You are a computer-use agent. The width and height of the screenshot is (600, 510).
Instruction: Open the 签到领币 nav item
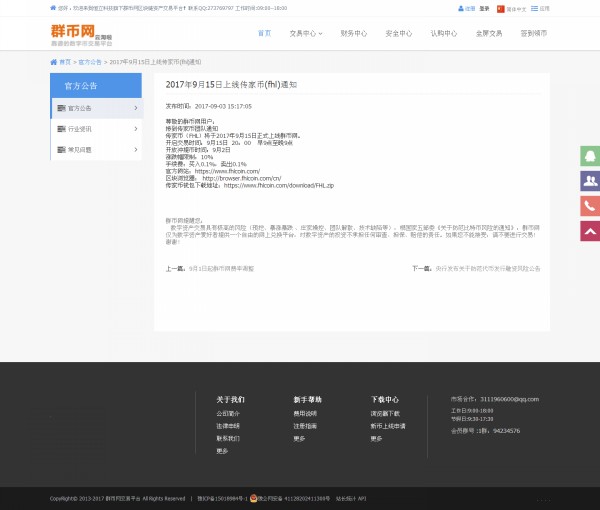534,34
